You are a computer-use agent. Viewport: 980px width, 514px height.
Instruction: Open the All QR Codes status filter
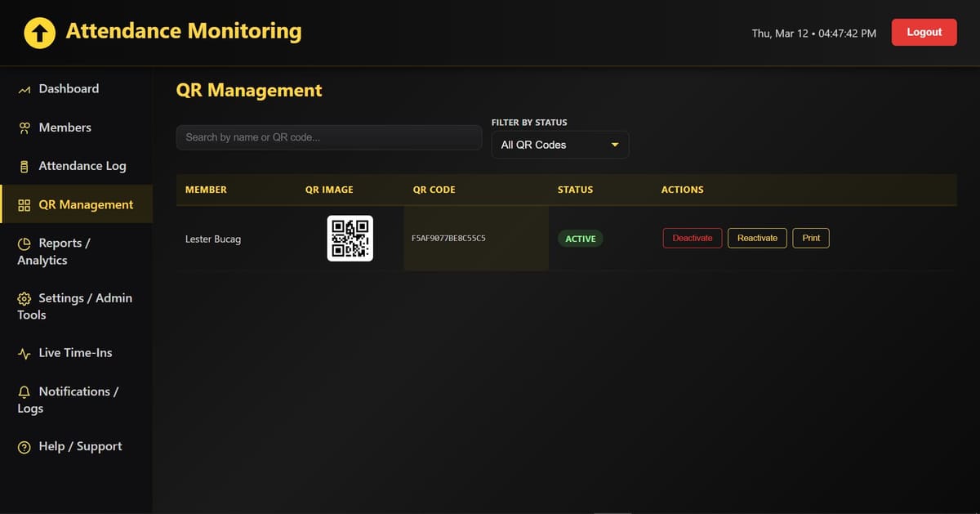point(559,145)
